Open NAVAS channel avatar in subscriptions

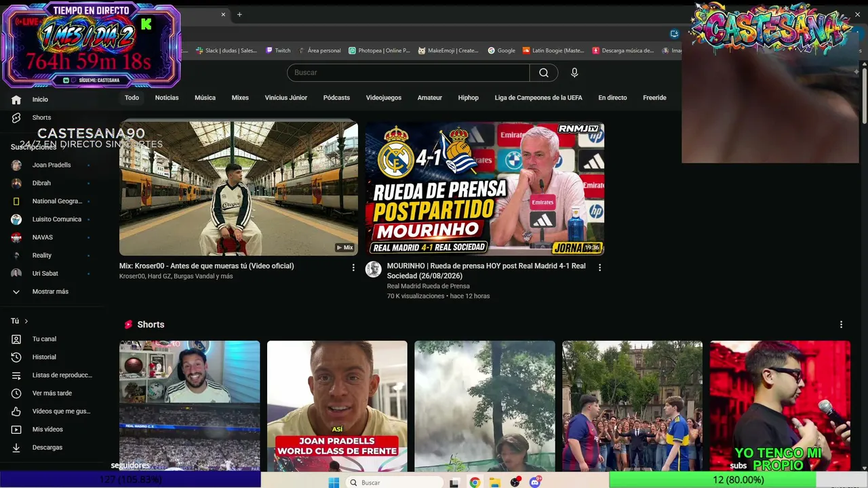(x=16, y=237)
